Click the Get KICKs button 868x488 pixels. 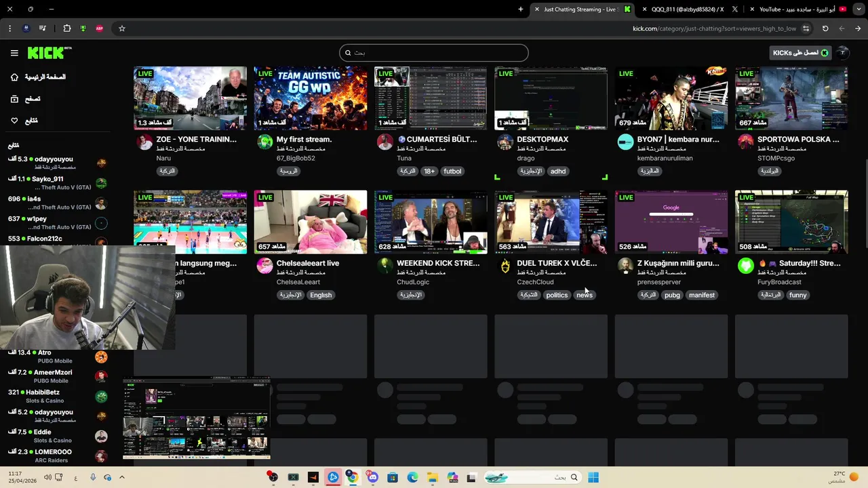[801, 53]
